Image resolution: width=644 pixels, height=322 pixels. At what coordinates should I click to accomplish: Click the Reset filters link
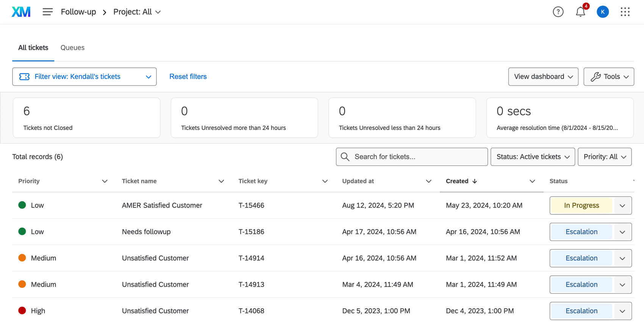[188, 77]
